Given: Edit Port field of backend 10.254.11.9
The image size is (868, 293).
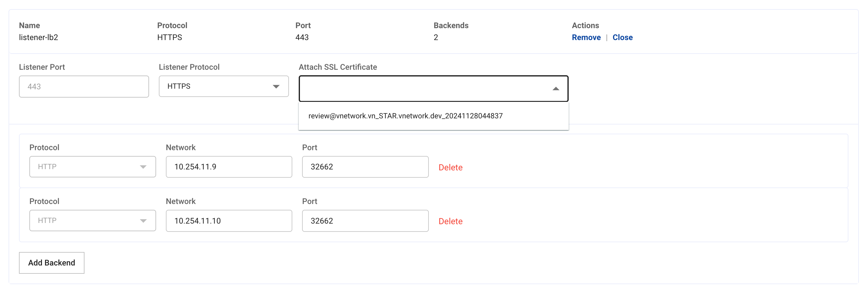Looking at the screenshot, I should tap(365, 167).
